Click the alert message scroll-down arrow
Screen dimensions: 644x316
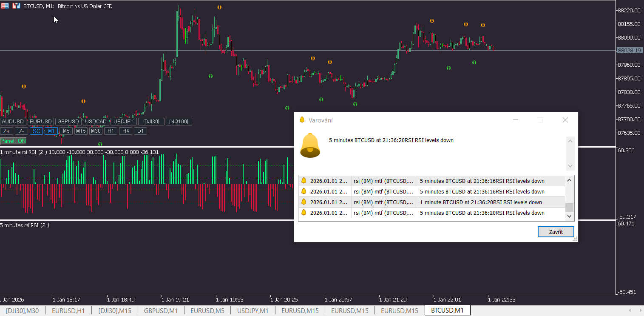point(570,166)
